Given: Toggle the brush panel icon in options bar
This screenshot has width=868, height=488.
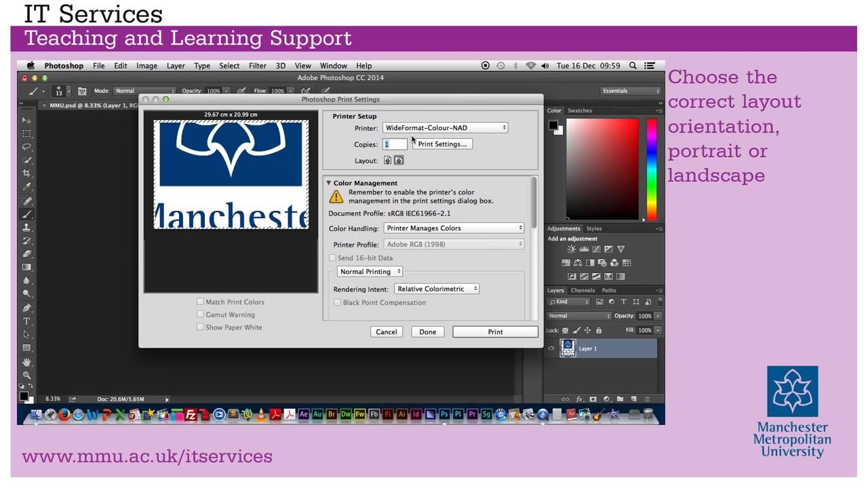Looking at the screenshot, I should click(82, 91).
